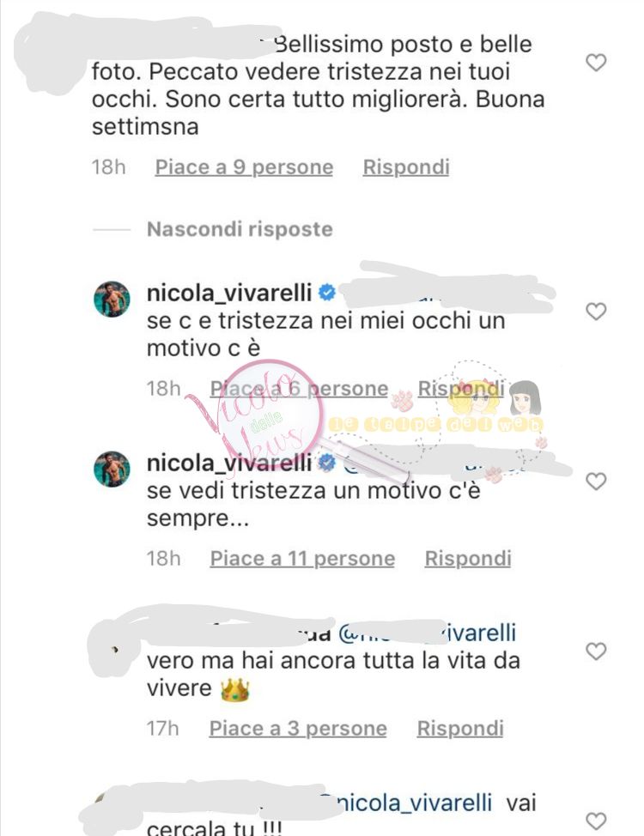View 'Piace a 9 persone' likes list

244,167
